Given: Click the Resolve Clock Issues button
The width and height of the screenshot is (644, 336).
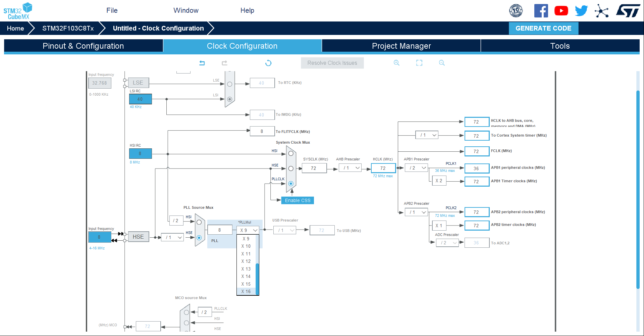Looking at the screenshot, I should 332,63.
